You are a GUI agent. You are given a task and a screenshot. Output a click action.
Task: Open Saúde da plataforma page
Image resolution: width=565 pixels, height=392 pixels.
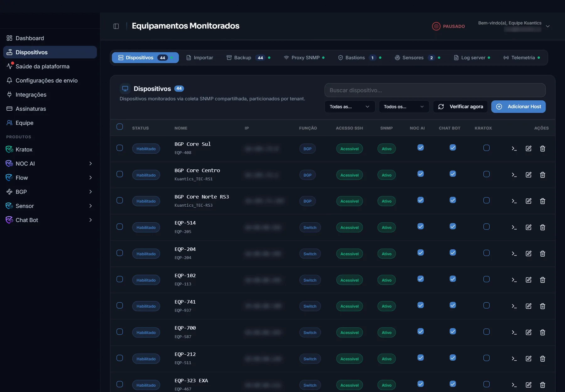[50, 66]
